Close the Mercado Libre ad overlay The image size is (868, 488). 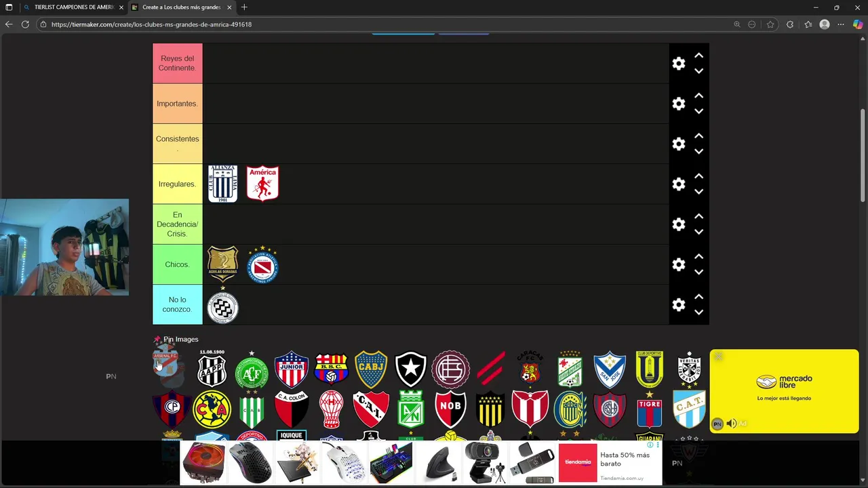coord(717,357)
